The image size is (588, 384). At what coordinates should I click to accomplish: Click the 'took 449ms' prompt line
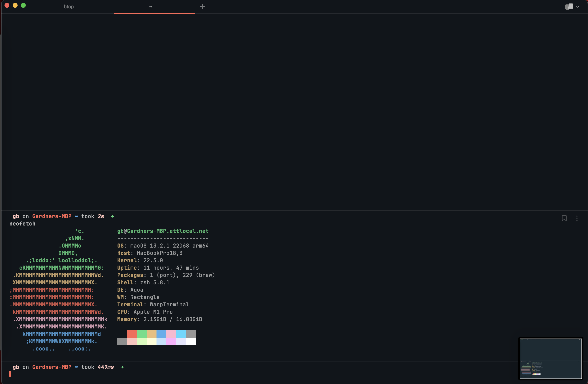click(x=97, y=367)
